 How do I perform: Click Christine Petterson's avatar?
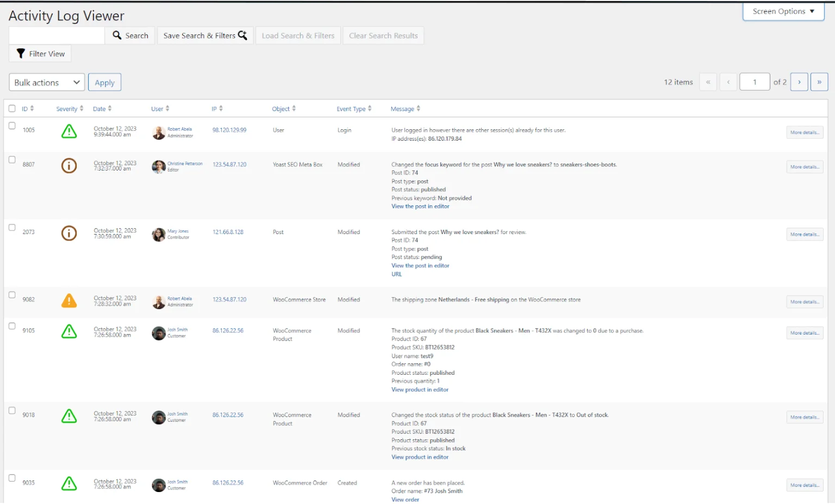[159, 167]
